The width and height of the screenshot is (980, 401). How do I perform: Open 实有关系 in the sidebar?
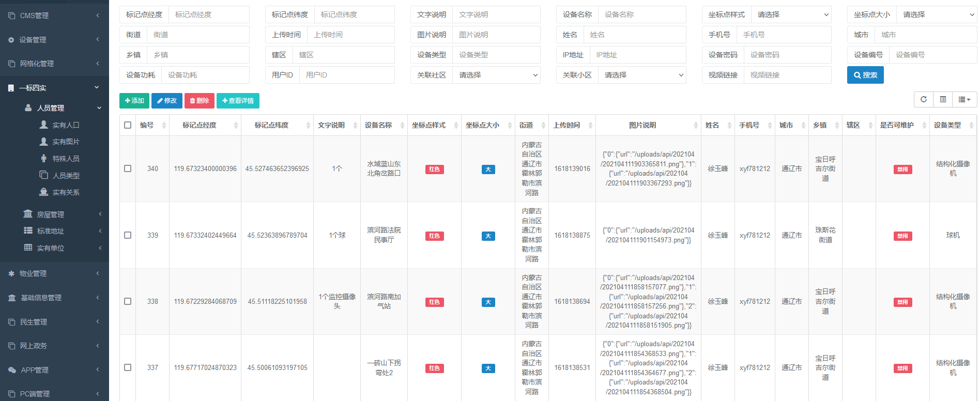[x=66, y=192]
